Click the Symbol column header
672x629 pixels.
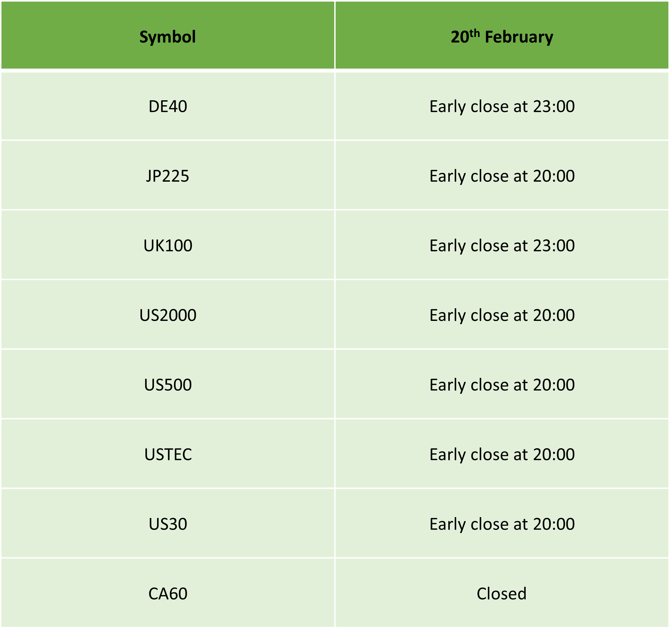tap(168, 35)
